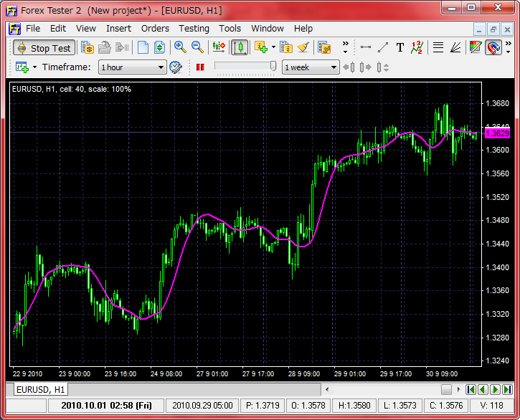Click the open project folder icon
Viewport: 520px width, 420px height.
pyautogui.click(x=105, y=48)
